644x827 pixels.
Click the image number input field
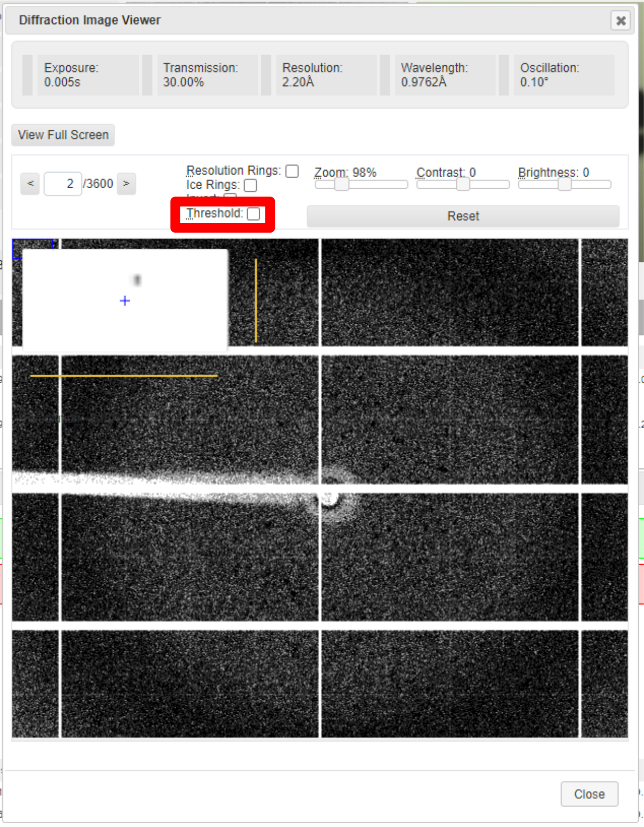point(62,184)
